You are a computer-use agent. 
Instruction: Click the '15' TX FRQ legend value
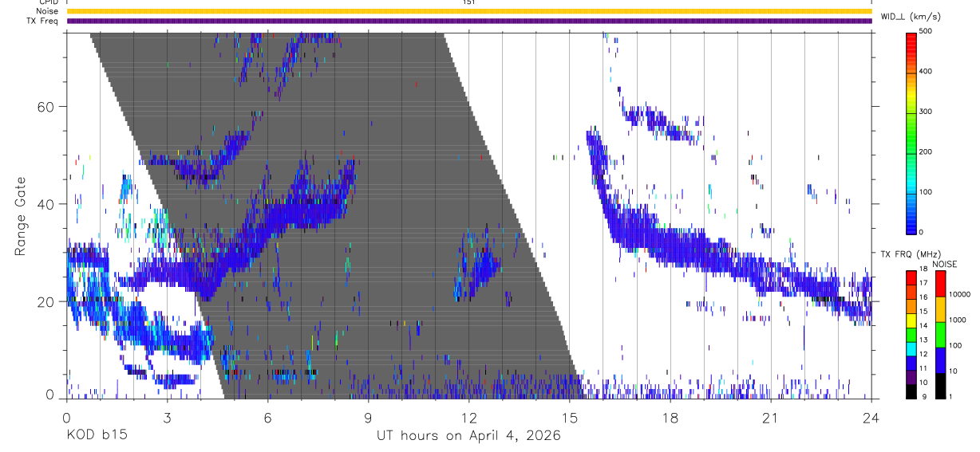(x=923, y=312)
